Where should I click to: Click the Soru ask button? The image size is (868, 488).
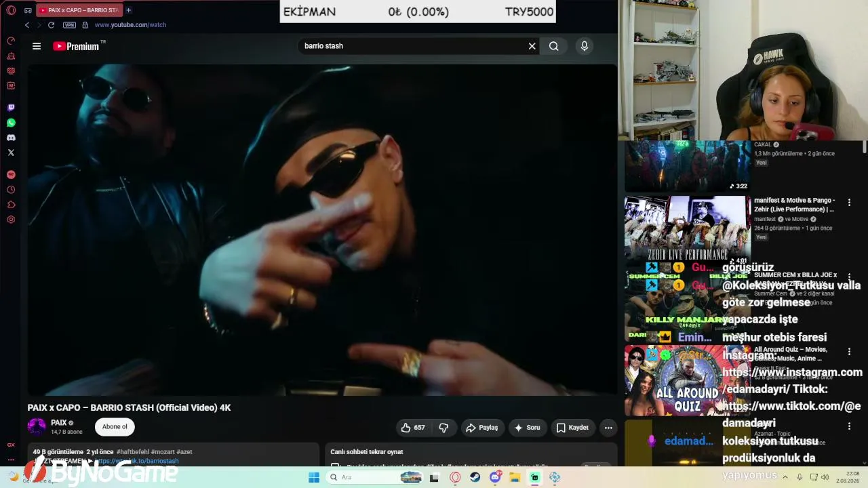(x=528, y=428)
